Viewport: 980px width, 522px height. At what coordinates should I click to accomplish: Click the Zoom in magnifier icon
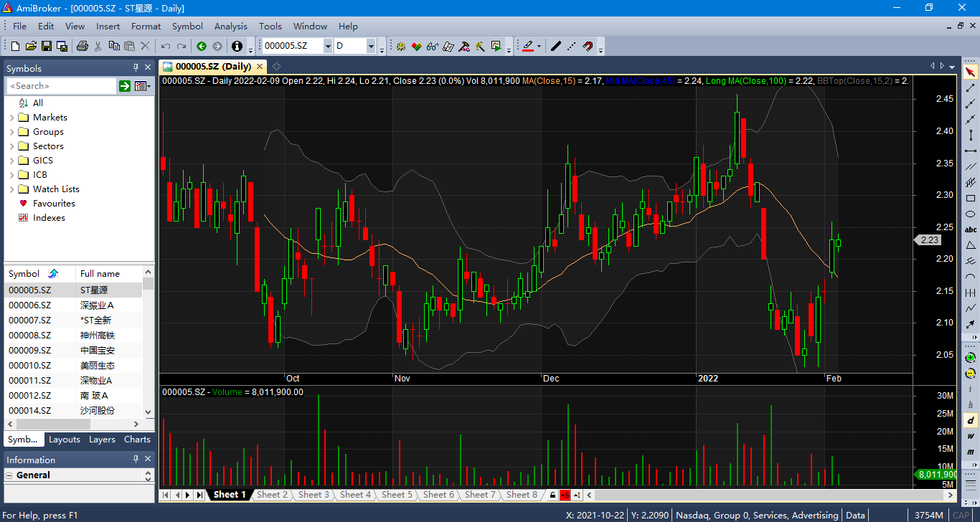(971, 357)
